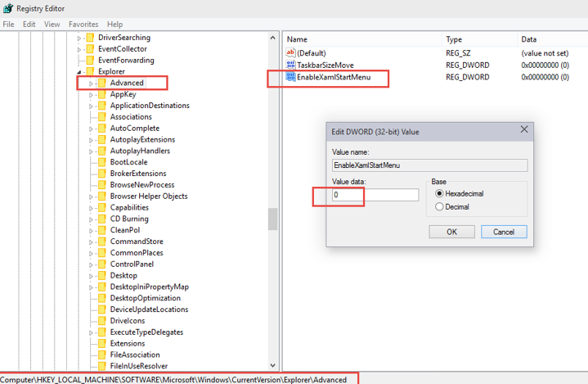Click the registry path in status bar
Image resolution: width=588 pixels, height=384 pixels.
(x=173, y=379)
